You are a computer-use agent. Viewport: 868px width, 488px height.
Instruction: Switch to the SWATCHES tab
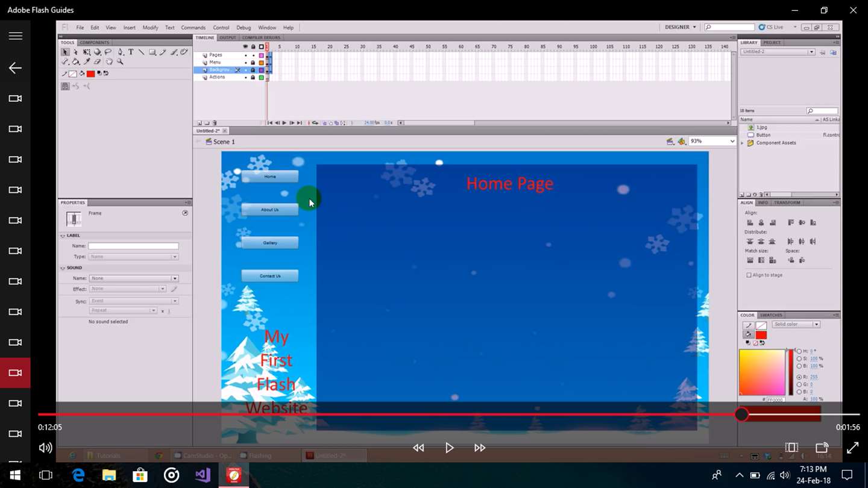pyautogui.click(x=771, y=315)
